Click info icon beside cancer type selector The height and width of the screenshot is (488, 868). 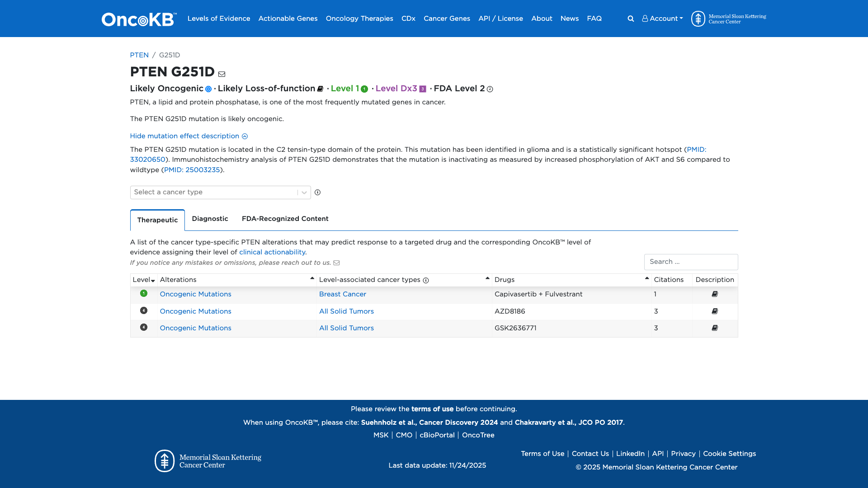pos(317,192)
